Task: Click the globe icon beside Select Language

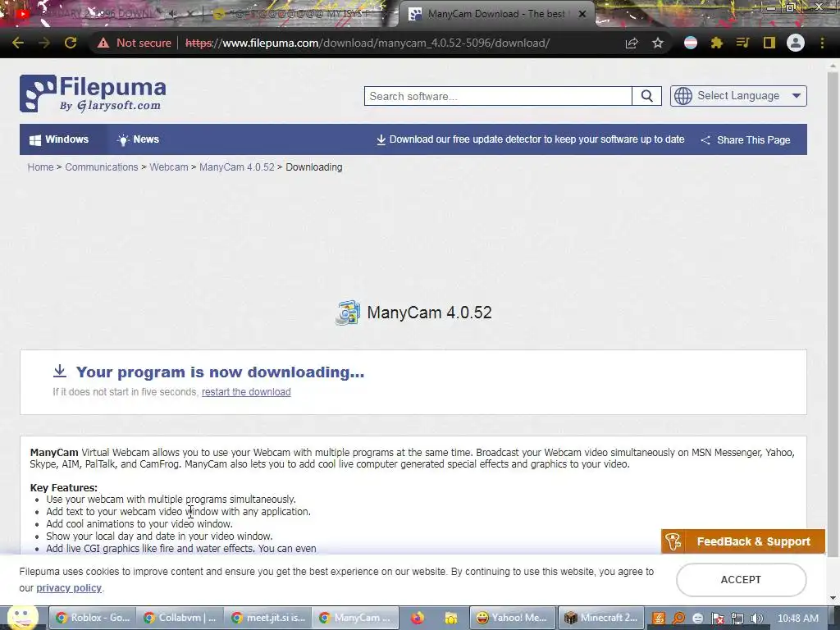Action: (683, 96)
